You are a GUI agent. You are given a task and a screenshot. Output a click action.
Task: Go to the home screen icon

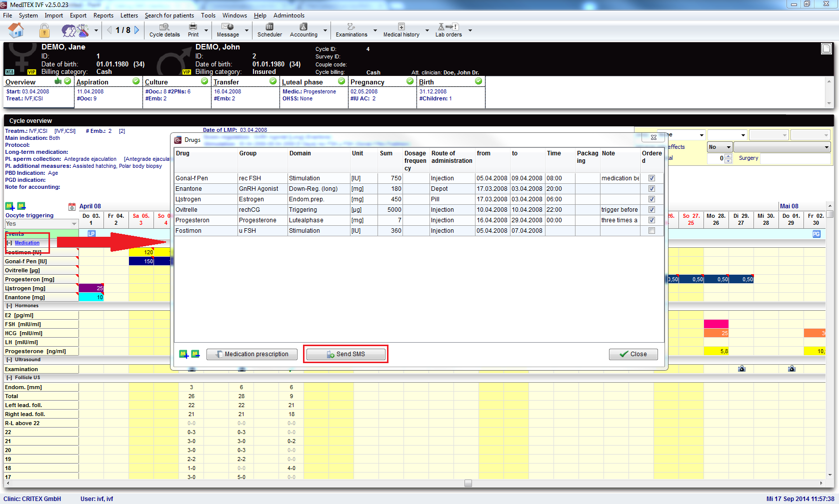tap(16, 30)
